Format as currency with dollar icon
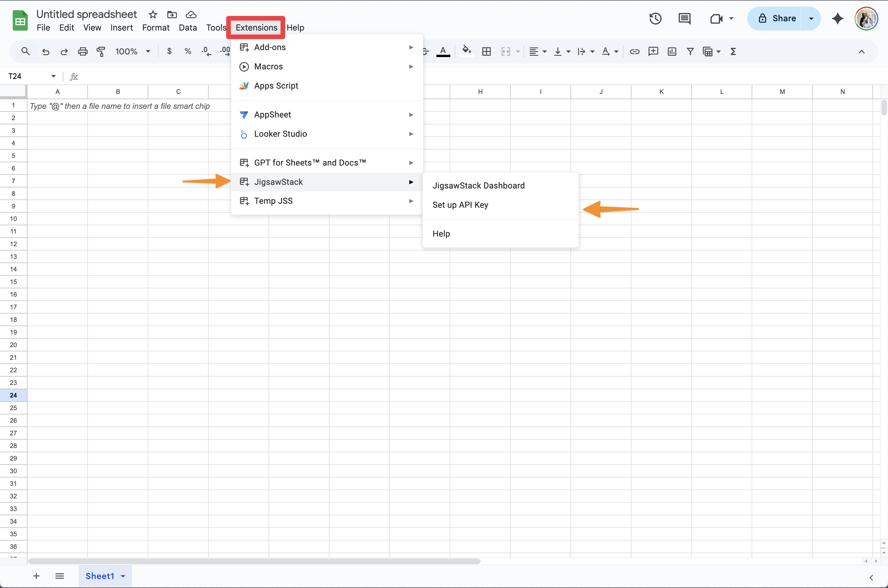 [x=170, y=51]
